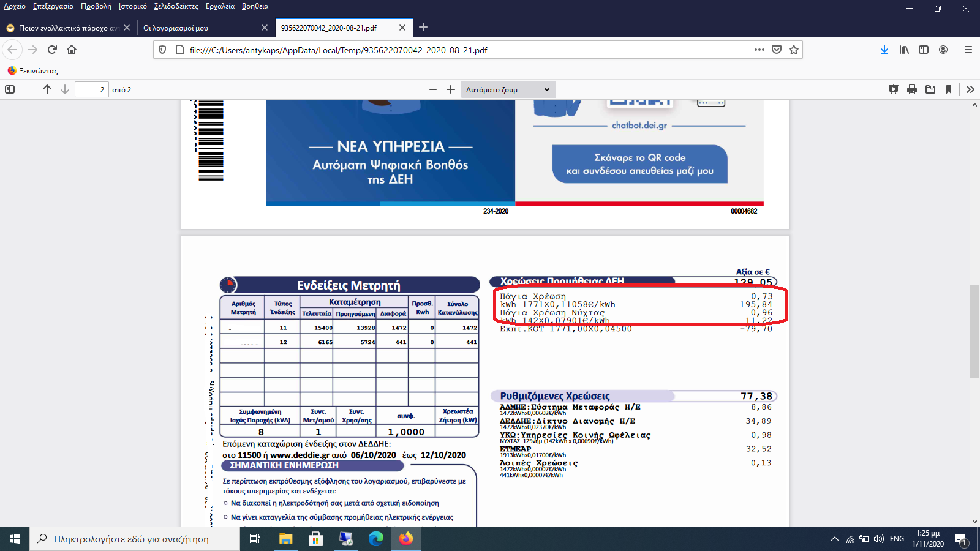980x551 pixels.
Task: Close the 935622070042 PDF tab
Action: 402,28
